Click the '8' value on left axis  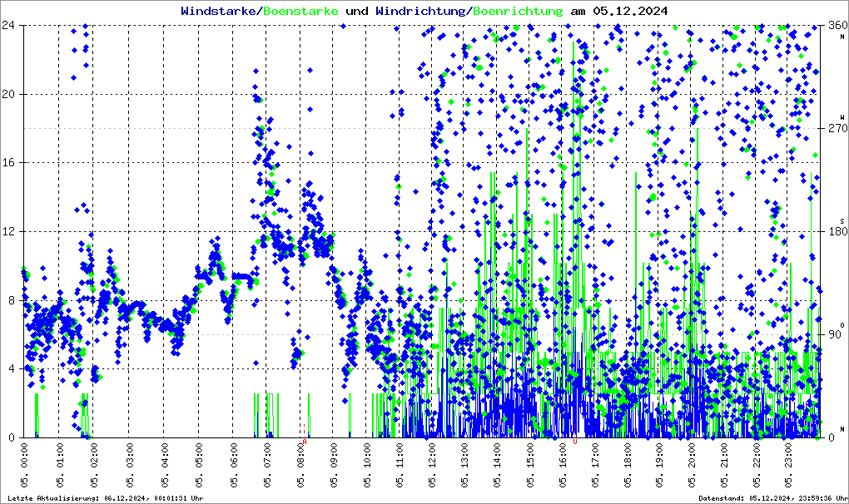pyautogui.click(x=13, y=300)
